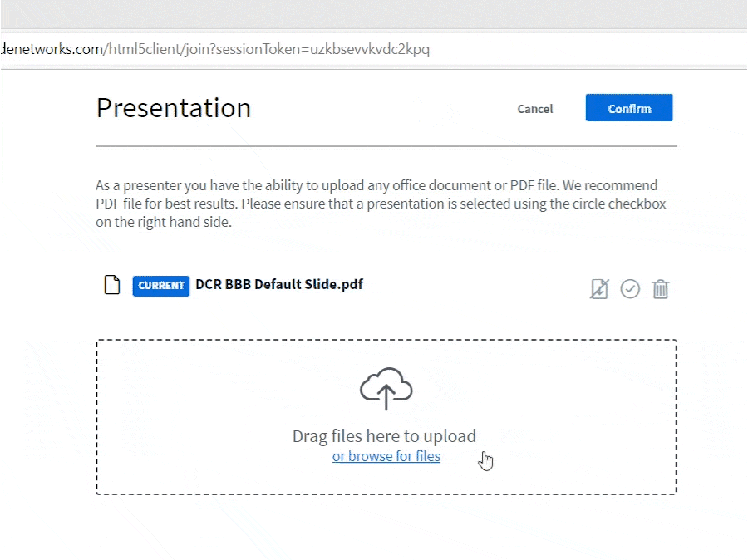
Task: Open the 'or browse for files' link
Action: pyautogui.click(x=386, y=456)
